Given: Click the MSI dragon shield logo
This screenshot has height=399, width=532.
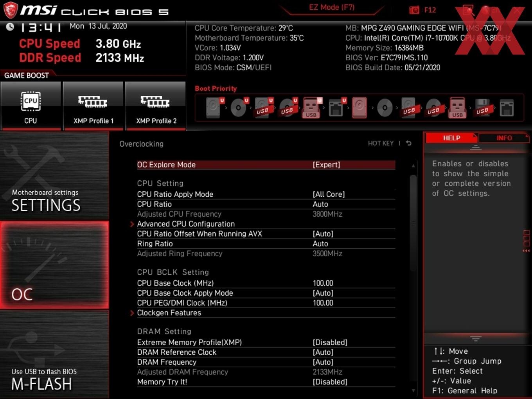Looking at the screenshot, I should (11, 10).
